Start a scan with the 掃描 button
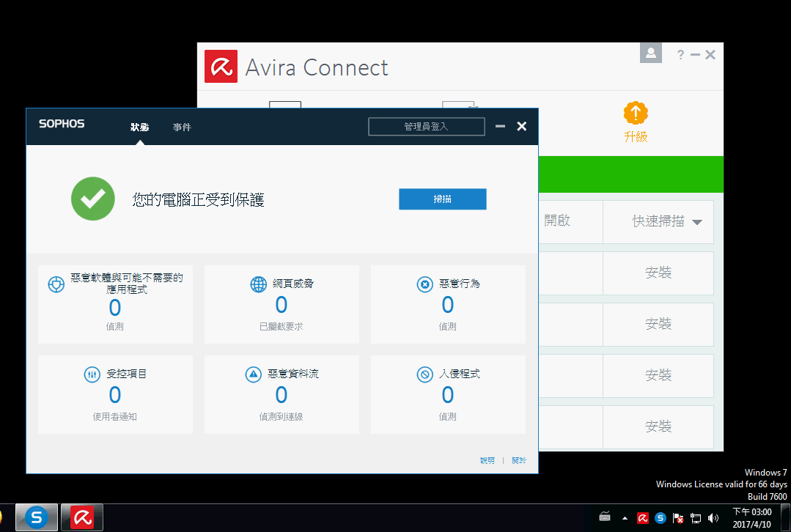791x532 pixels. click(x=442, y=199)
